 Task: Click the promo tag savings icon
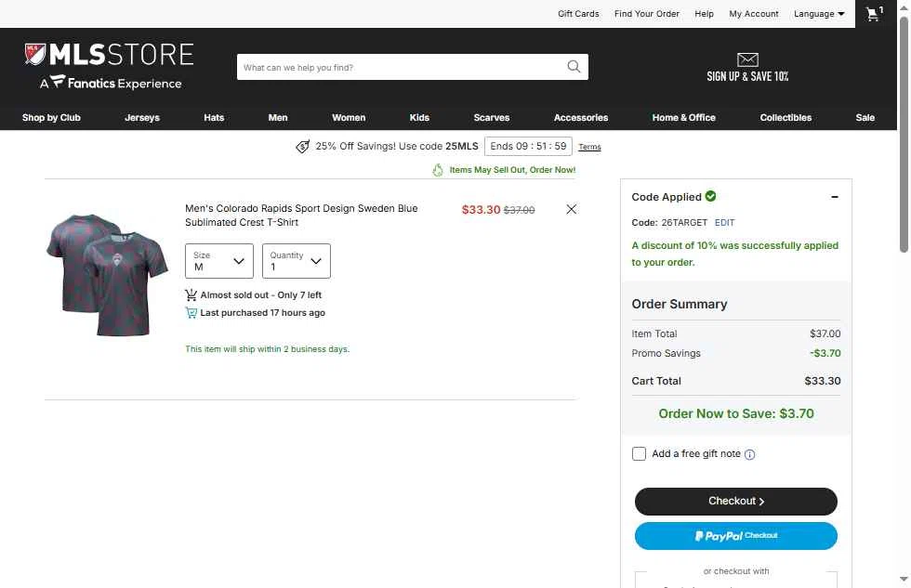pyautogui.click(x=303, y=147)
